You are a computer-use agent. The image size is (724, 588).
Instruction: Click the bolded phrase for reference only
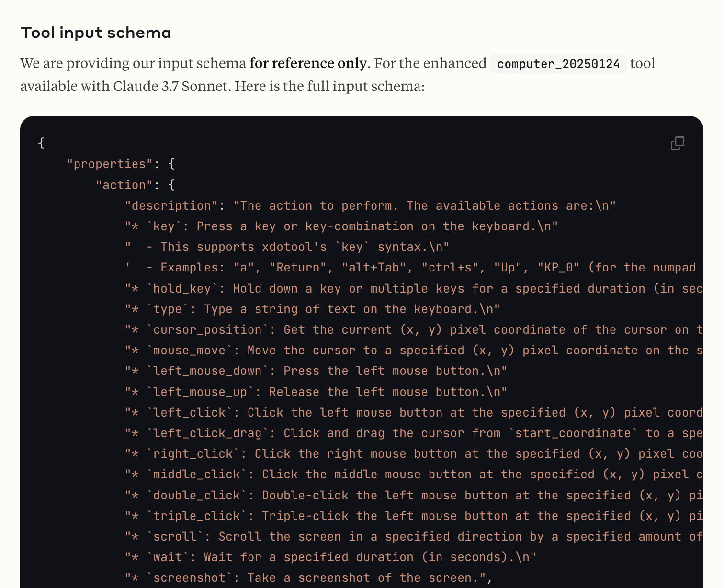(308, 63)
